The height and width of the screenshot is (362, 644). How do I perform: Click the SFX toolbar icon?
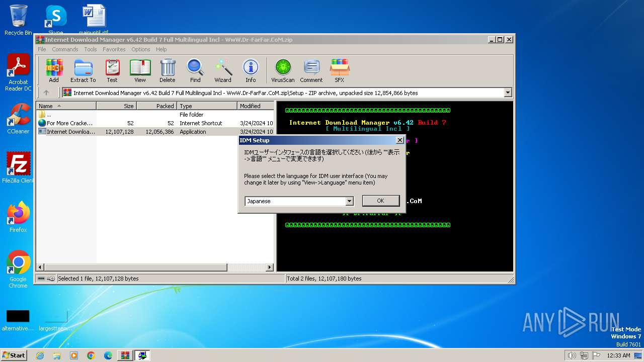(x=340, y=70)
